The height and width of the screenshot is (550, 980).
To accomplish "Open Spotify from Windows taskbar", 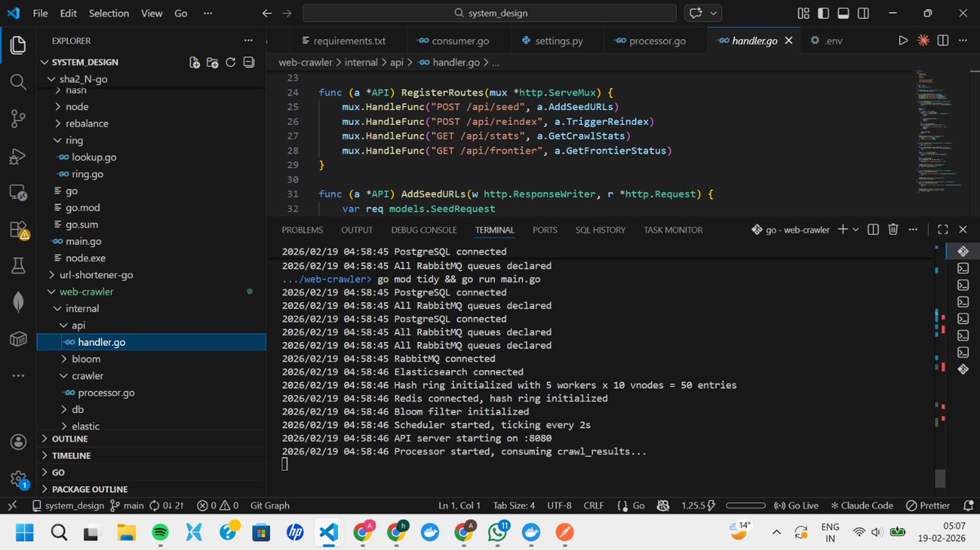I will point(161,533).
